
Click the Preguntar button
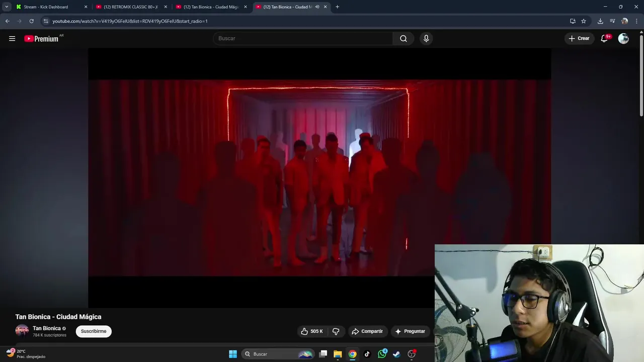point(410,331)
